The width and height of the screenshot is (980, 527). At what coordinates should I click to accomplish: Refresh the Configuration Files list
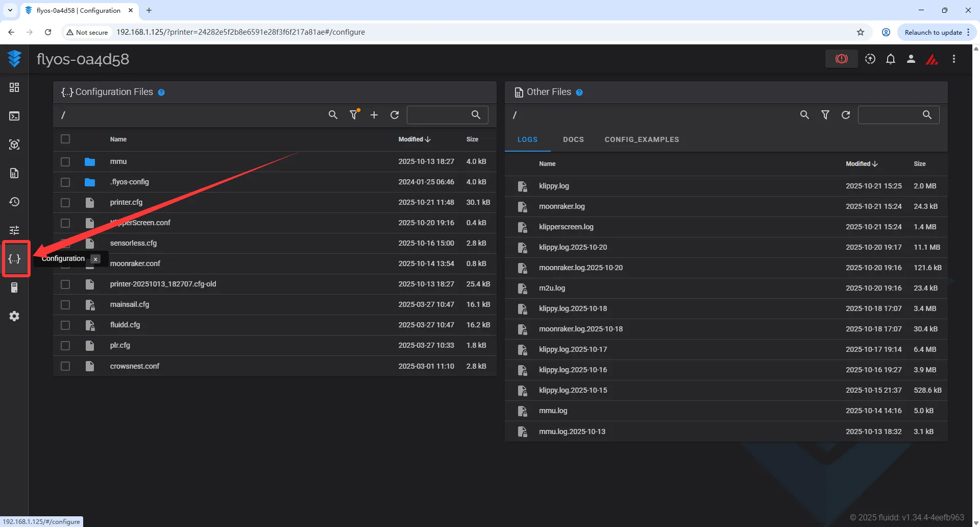(x=395, y=115)
